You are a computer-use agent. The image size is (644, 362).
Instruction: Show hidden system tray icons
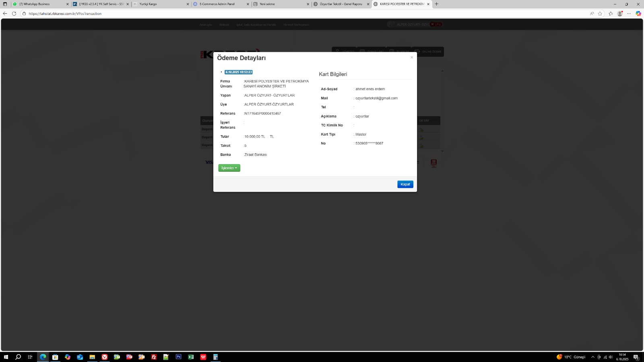coord(592,357)
